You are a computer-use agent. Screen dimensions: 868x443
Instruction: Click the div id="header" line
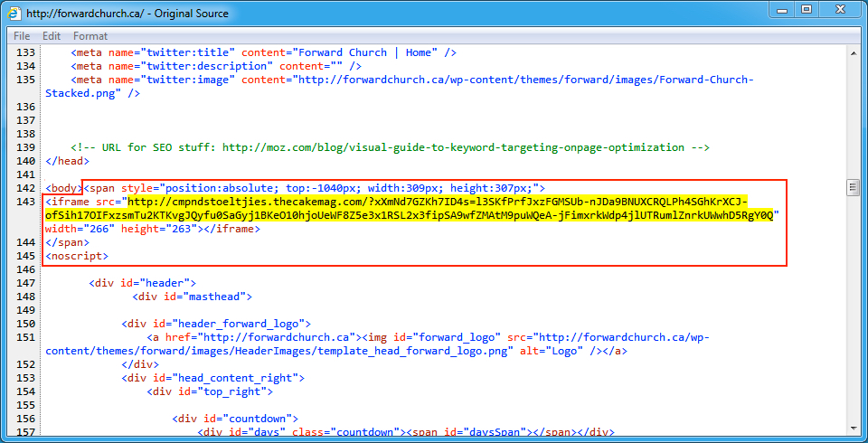(x=142, y=283)
